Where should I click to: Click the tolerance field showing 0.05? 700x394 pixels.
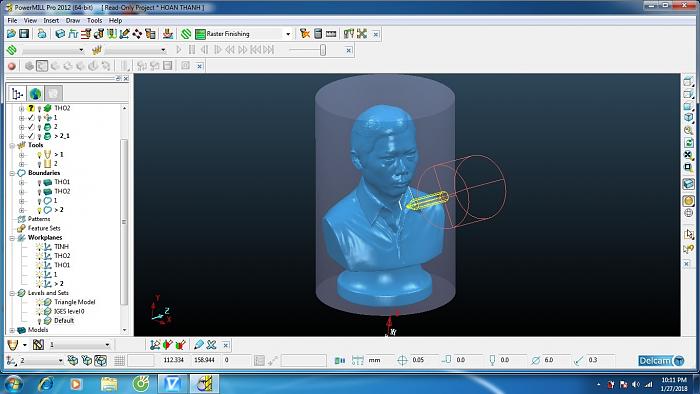coord(424,360)
